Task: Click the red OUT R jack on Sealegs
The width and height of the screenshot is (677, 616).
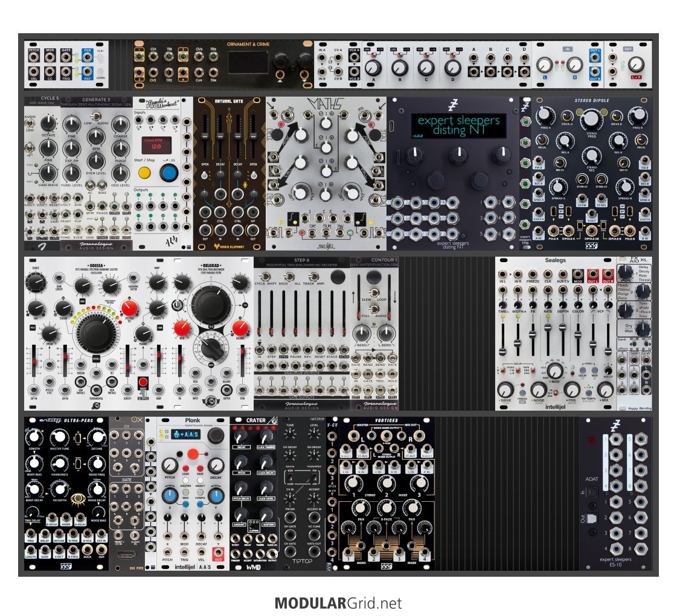Action: click(608, 274)
